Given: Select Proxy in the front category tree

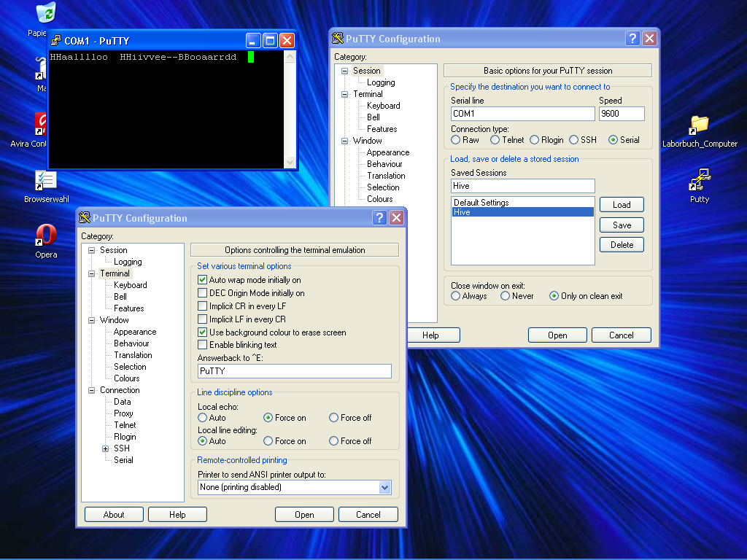Looking at the screenshot, I should coord(123,413).
